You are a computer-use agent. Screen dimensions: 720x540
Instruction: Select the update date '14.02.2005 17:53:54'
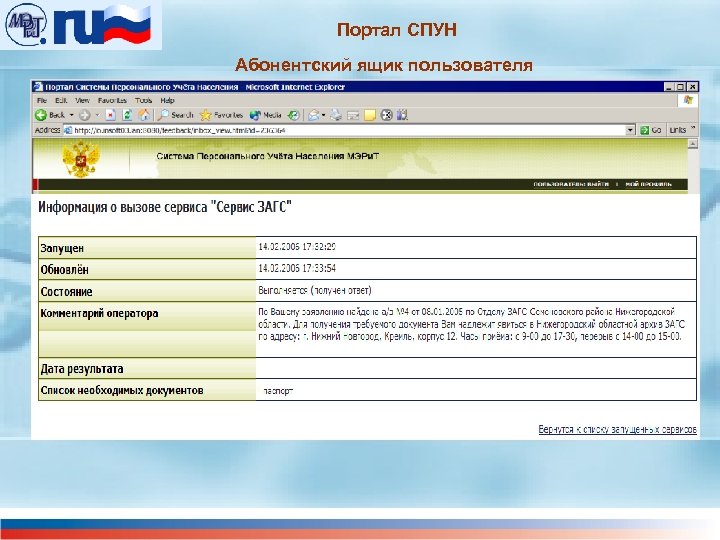(x=297, y=268)
